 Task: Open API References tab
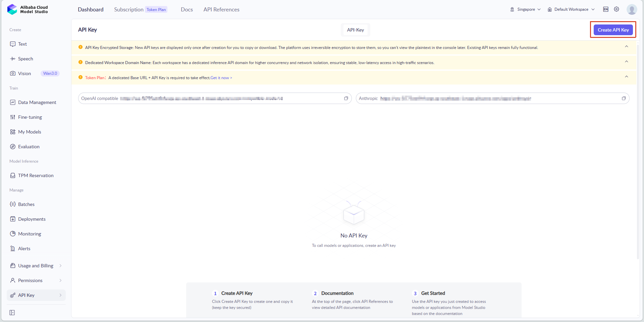click(221, 9)
